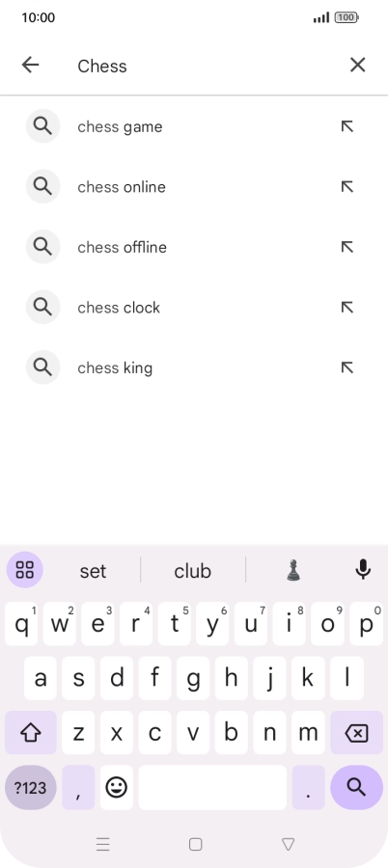388x868 pixels.
Task: Open the keyboard tools grid icon
Action: click(x=25, y=570)
